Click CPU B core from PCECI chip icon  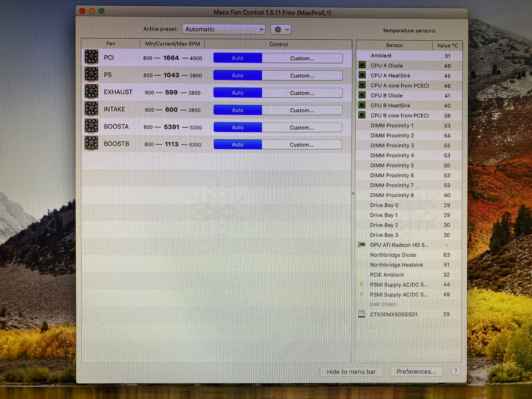coord(362,115)
